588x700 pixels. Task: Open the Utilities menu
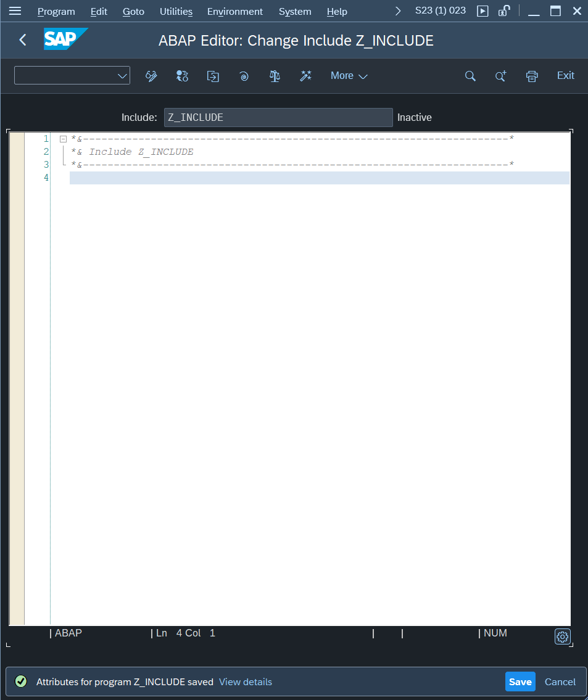[175, 11]
